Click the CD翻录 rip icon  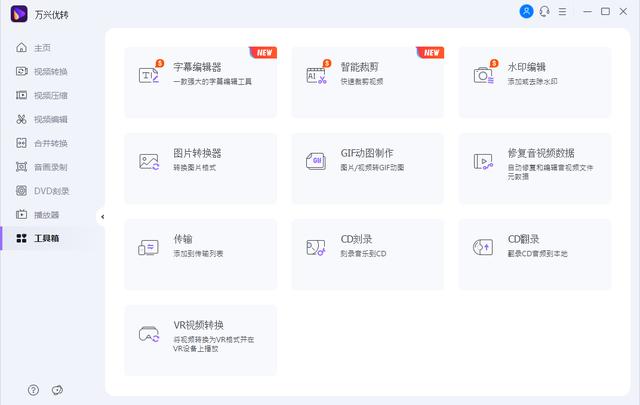[x=483, y=247]
